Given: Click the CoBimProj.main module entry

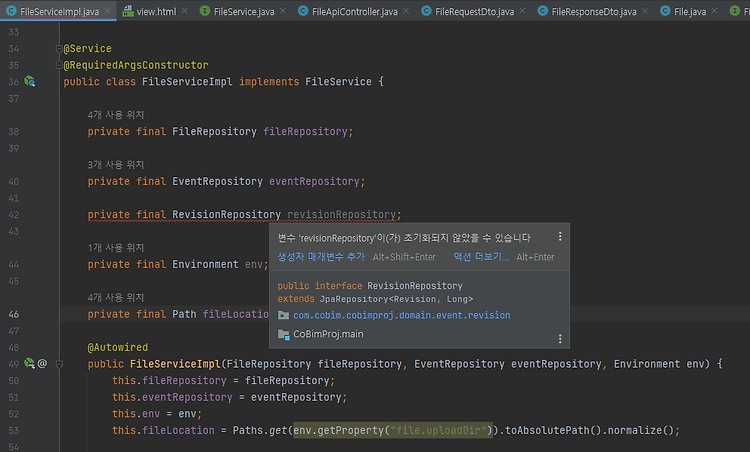Looking at the screenshot, I should click(x=328, y=334).
